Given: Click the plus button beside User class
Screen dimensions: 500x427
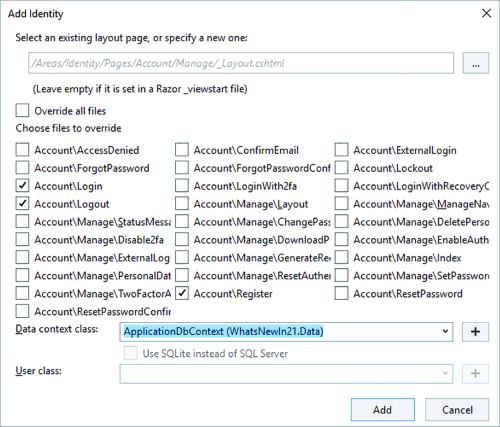Looking at the screenshot, I should click(x=475, y=374).
